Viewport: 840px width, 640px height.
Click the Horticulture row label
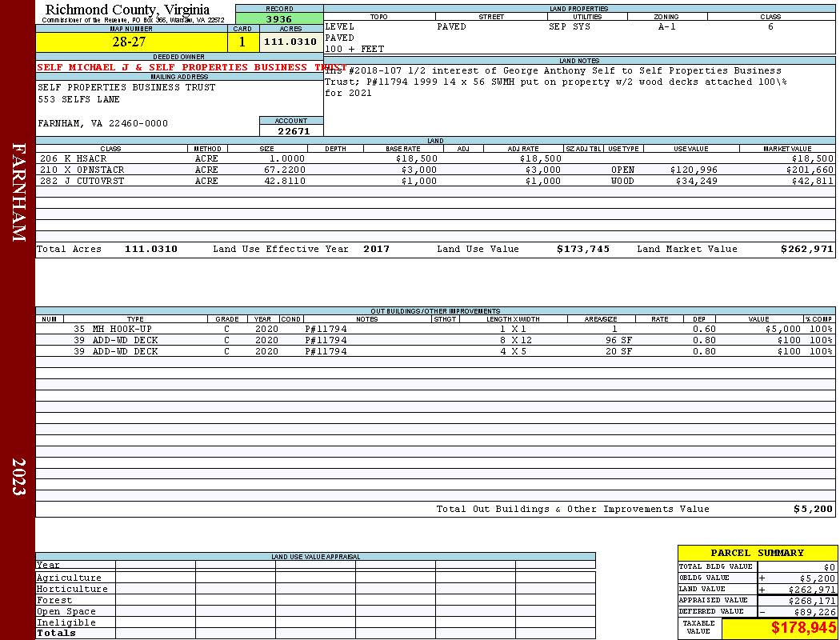pyautogui.click(x=72, y=589)
